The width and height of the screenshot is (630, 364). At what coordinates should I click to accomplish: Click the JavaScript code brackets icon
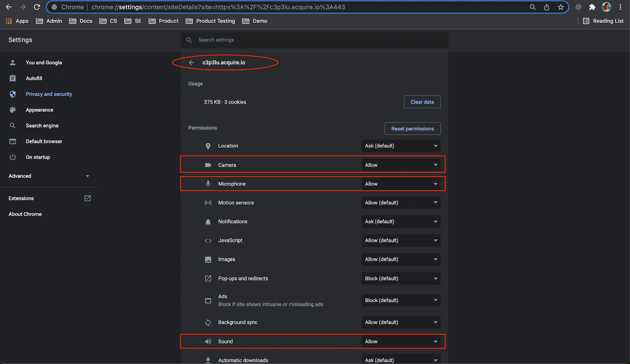coord(208,241)
